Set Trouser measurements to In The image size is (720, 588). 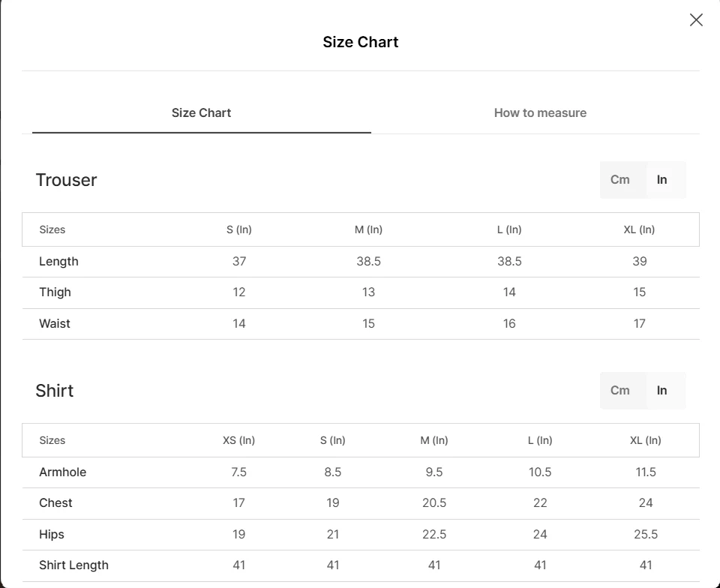tap(661, 180)
